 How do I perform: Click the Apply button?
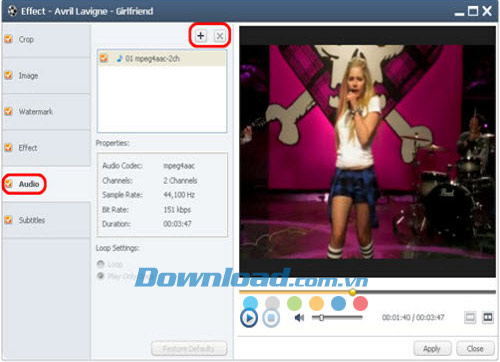pyautogui.click(x=432, y=349)
